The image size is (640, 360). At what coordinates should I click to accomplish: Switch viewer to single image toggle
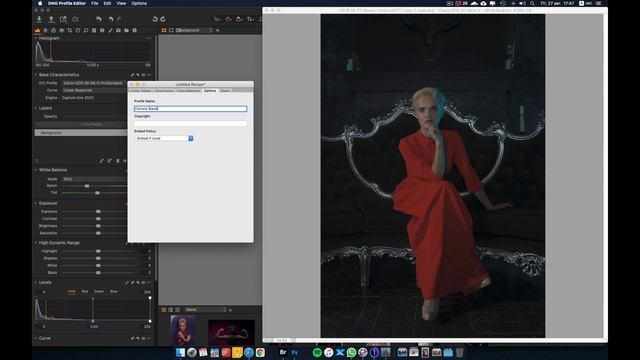click(171, 30)
